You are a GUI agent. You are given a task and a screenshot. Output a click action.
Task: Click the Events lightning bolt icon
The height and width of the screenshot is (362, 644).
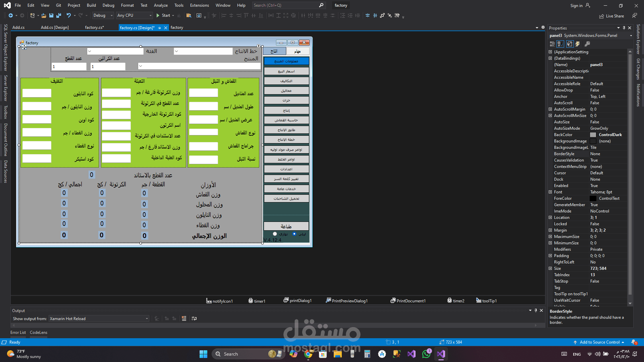(x=578, y=44)
